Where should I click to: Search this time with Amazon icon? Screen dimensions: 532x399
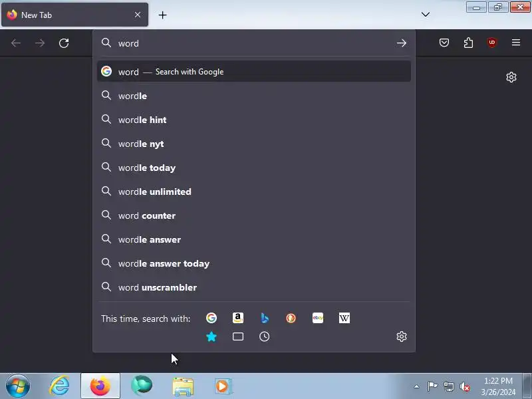click(238, 318)
